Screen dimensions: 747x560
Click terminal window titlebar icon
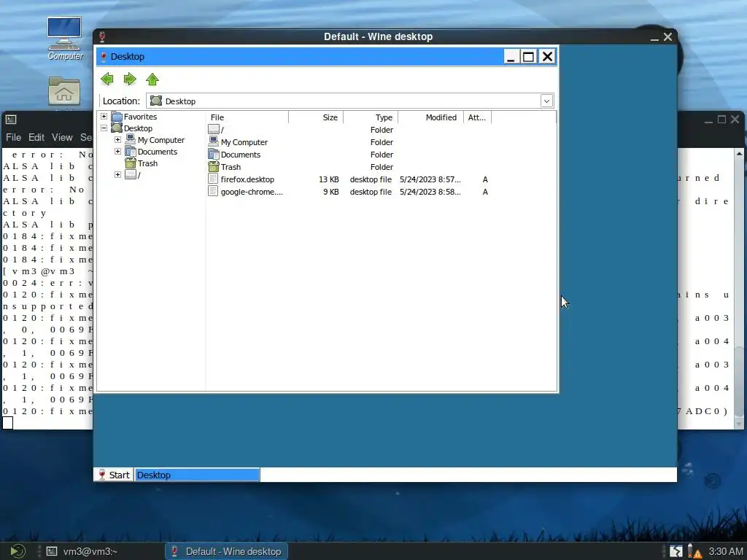pos(11,119)
